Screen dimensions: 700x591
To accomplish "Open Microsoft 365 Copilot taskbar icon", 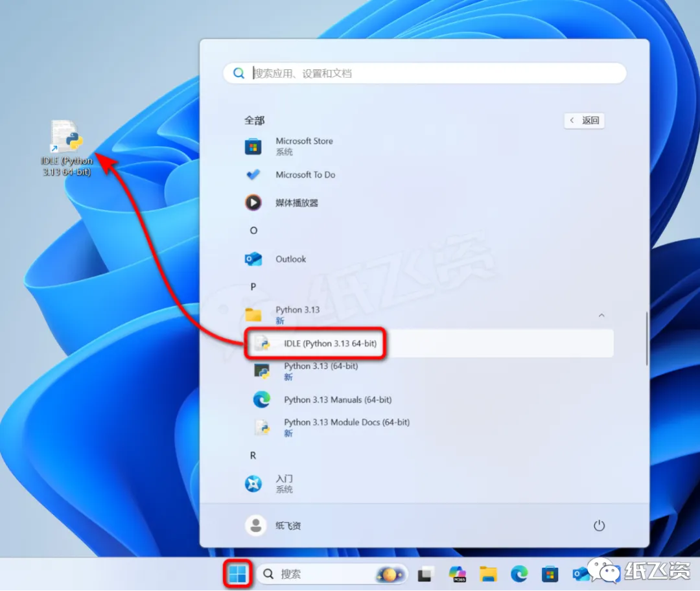I will point(458,574).
